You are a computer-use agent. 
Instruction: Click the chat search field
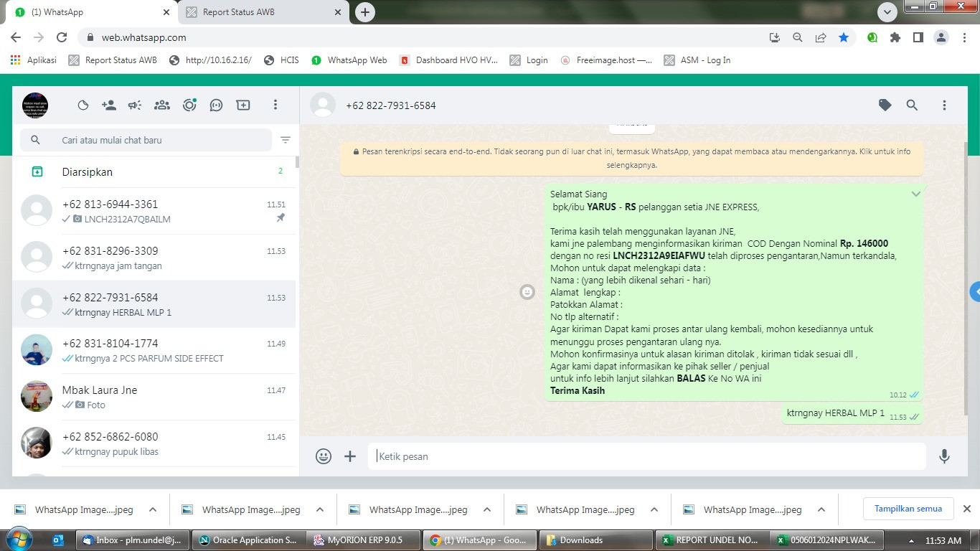coord(146,140)
